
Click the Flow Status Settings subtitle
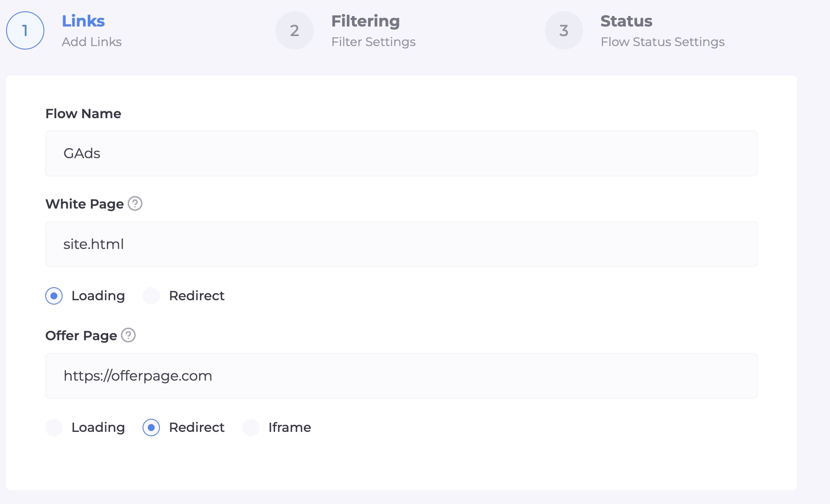pyautogui.click(x=662, y=42)
